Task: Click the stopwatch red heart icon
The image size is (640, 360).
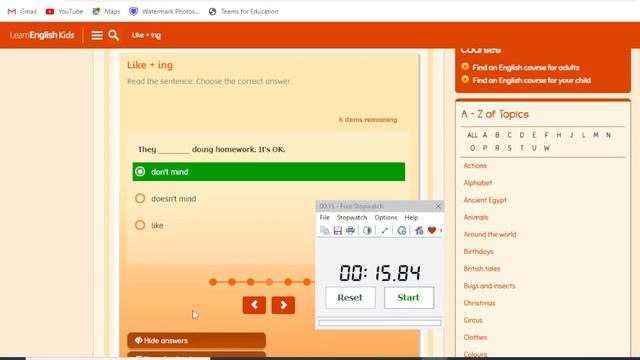Action: click(x=432, y=231)
